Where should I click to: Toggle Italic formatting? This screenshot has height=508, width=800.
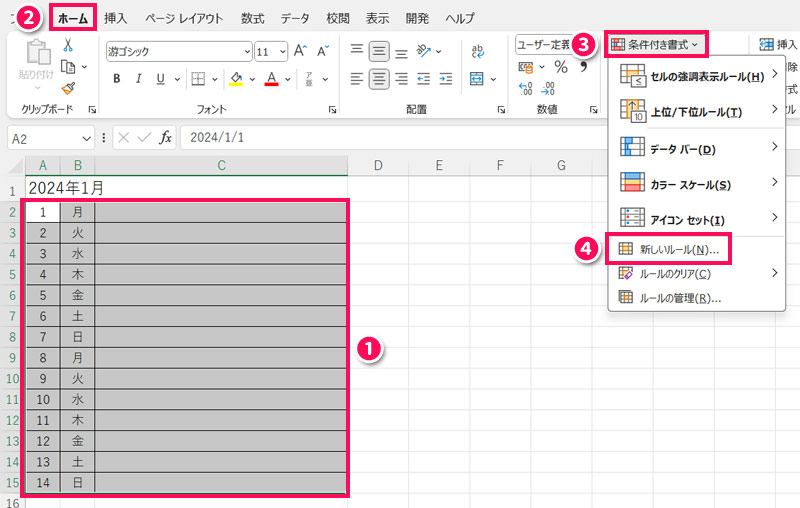click(x=138, y=79)
